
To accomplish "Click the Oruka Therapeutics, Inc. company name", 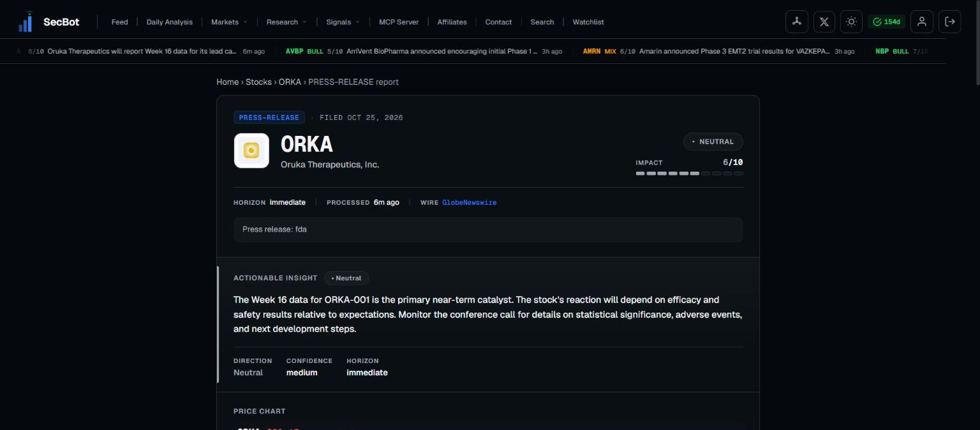I will point(330,165).
